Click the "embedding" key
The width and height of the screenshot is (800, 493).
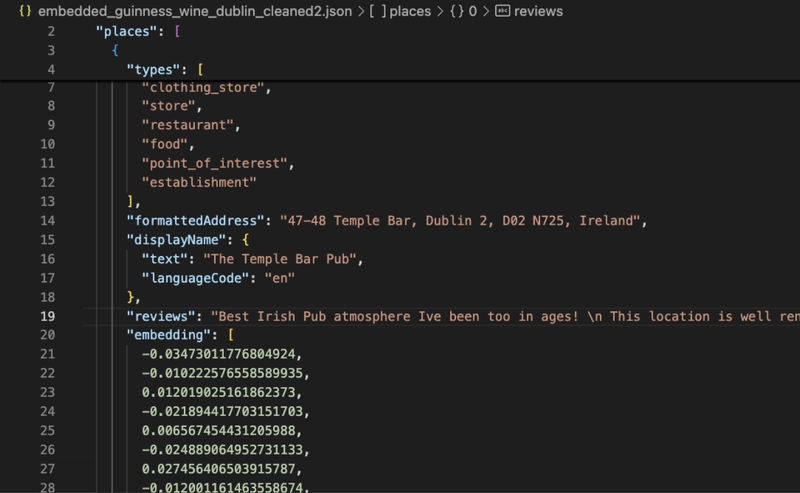click(x=168, y=335)
